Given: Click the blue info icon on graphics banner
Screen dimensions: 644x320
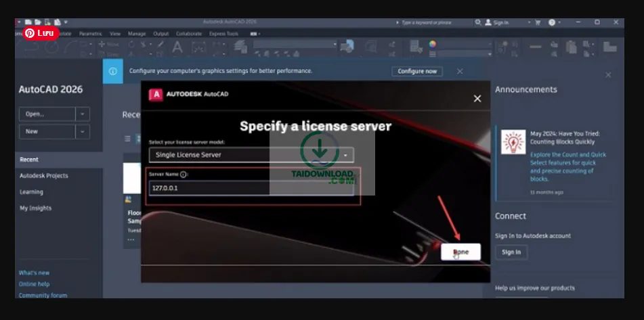Looking at the screenshot, I should point(112,71).
